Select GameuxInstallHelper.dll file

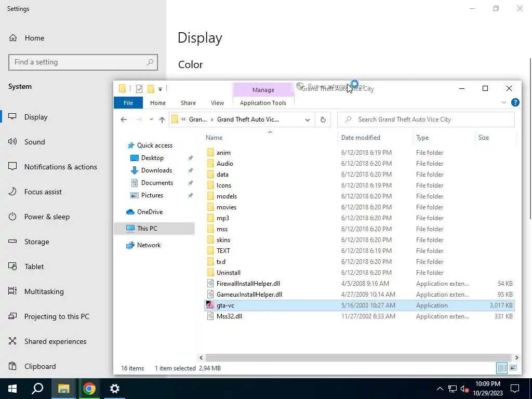249,295
